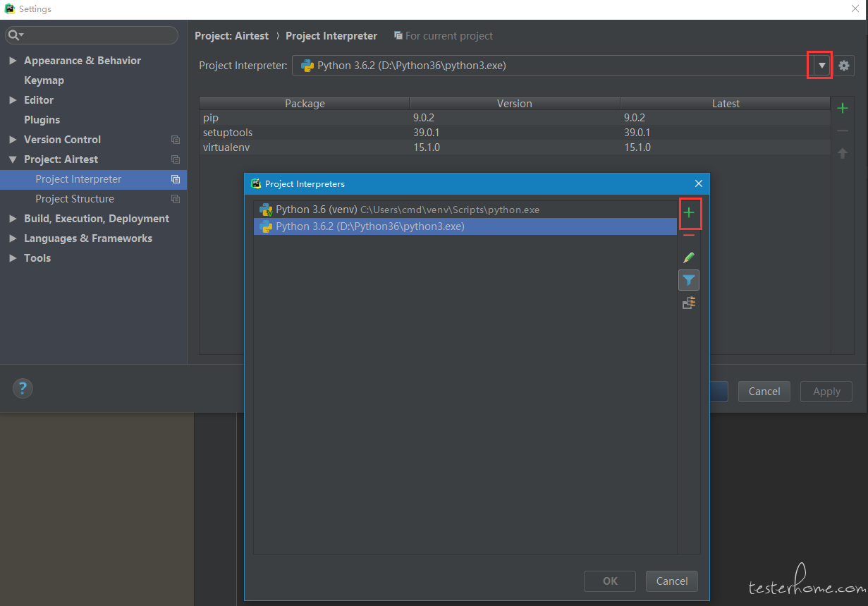This screenshot has width=868, height=606.
Task: Open the gear settings next to interpreter
Action: (x=844, y=66)
